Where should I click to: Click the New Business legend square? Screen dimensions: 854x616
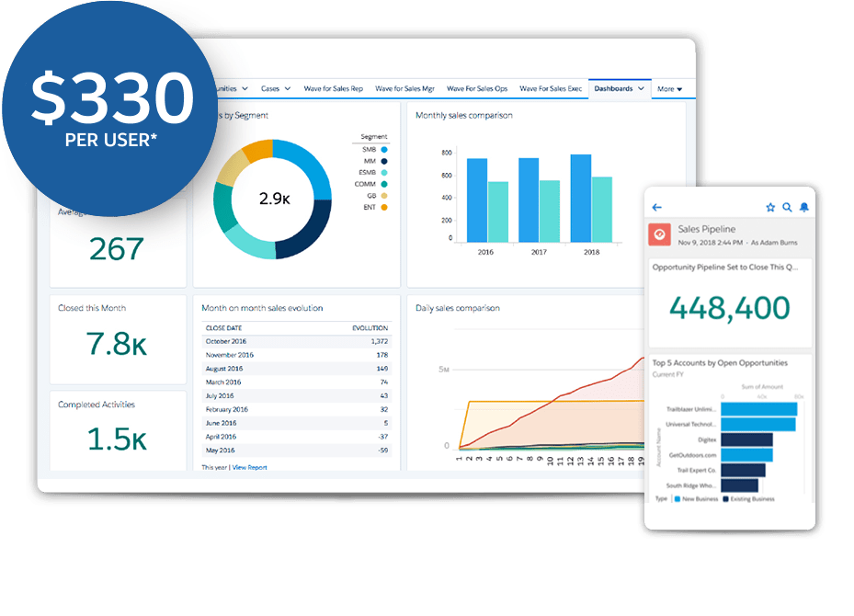pyautogui.click(x=678, y=499)
